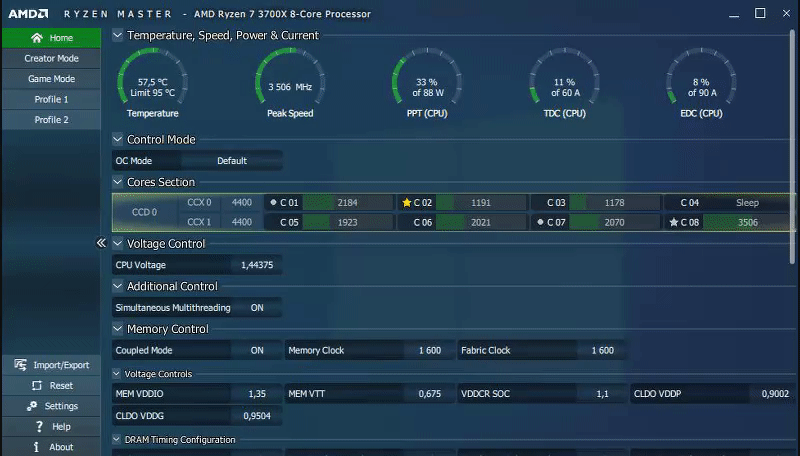Open Settings
This screenshot has height=456, width=800.
click(x=52, y=406)
